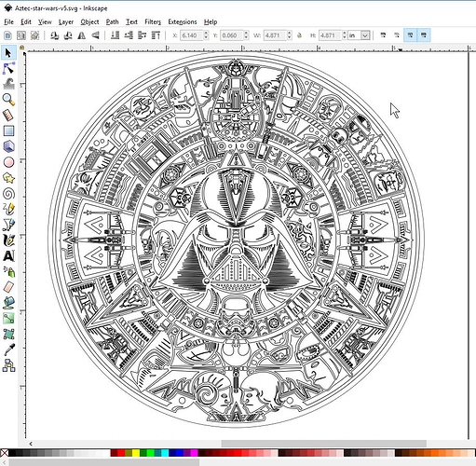Click the W width field
The width and height of the screenshot is (476, 466).
275,35
